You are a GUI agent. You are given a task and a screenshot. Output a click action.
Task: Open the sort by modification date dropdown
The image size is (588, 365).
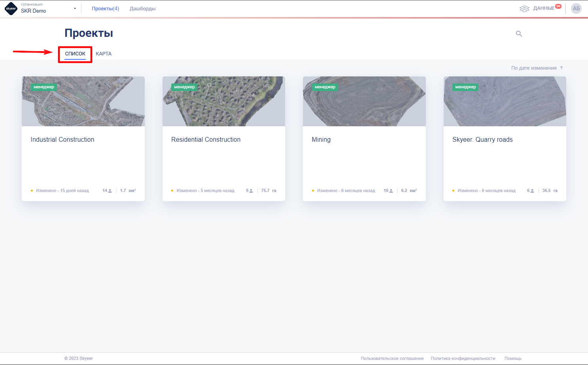(533, 68)
